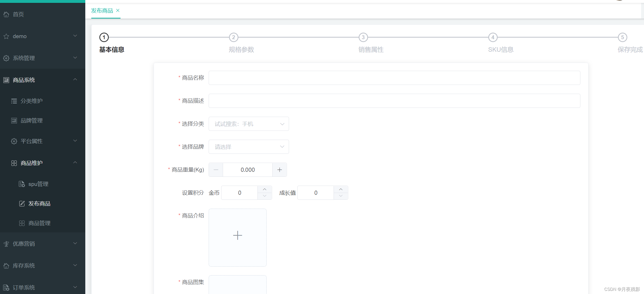
Task: Click the edit icon beside 发布商品
Action: (x=22, y=203)
